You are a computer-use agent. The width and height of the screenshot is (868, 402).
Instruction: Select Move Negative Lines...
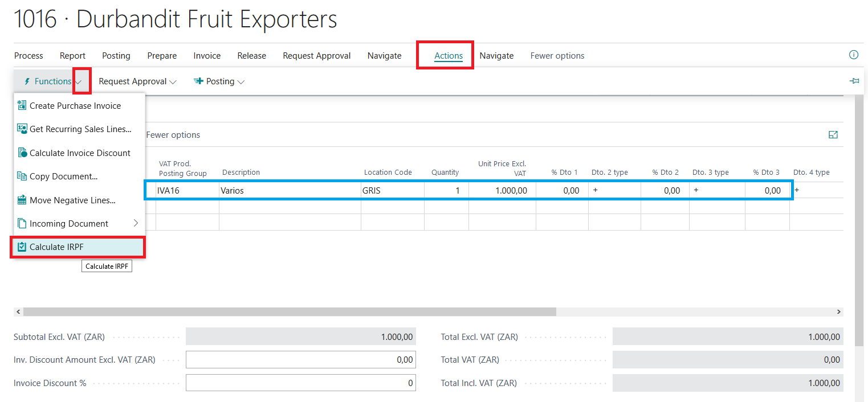click(79, 200)
